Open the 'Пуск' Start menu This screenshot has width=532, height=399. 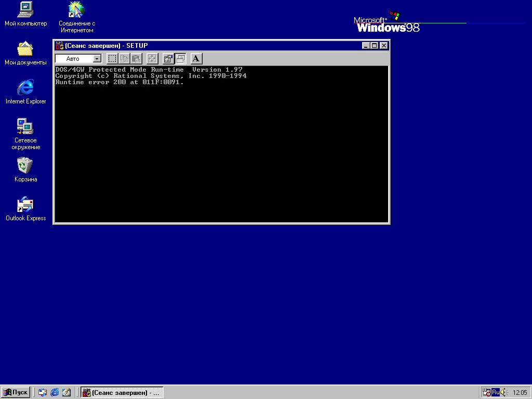click(16, 392)
